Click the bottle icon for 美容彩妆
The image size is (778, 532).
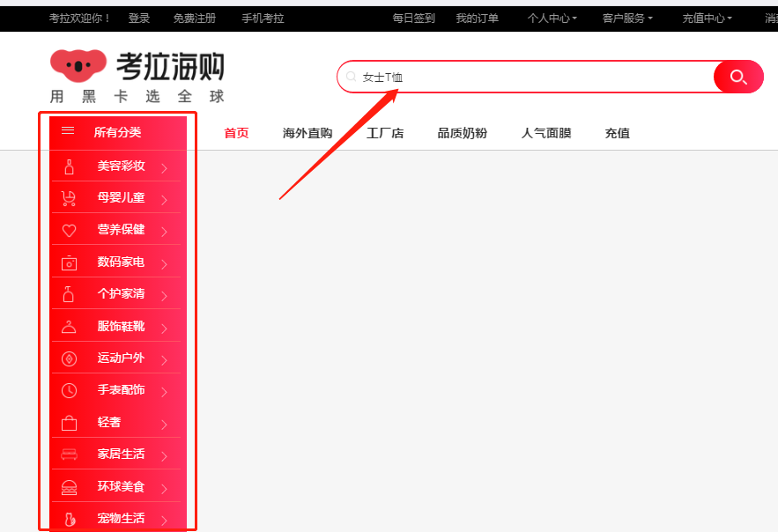pos(69,167)
